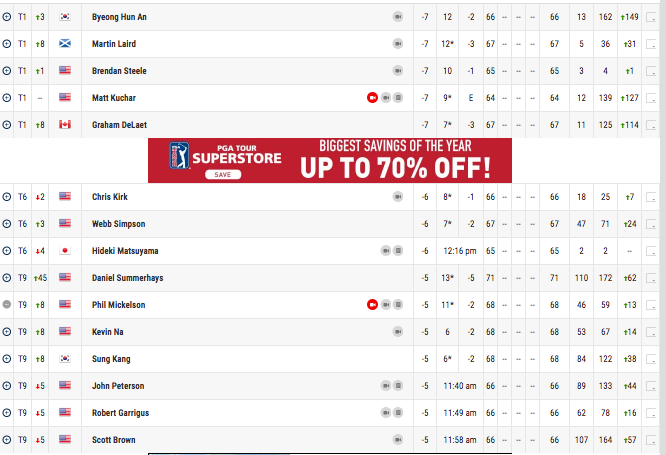Tick the checkbox in Webb Simpson's row
This screenshot has height=455, width=666.
click(651, 224)
